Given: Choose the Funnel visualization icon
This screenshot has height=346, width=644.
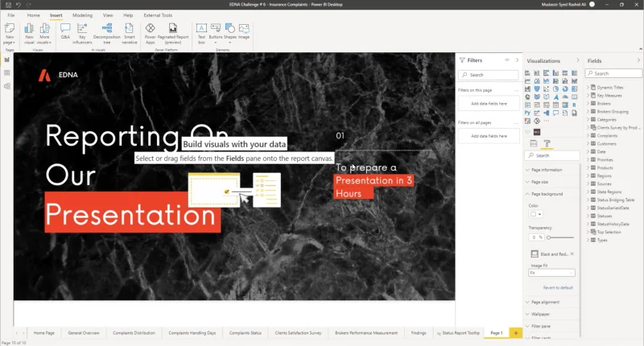Looking at the screenshot, I should pos(537,89).
